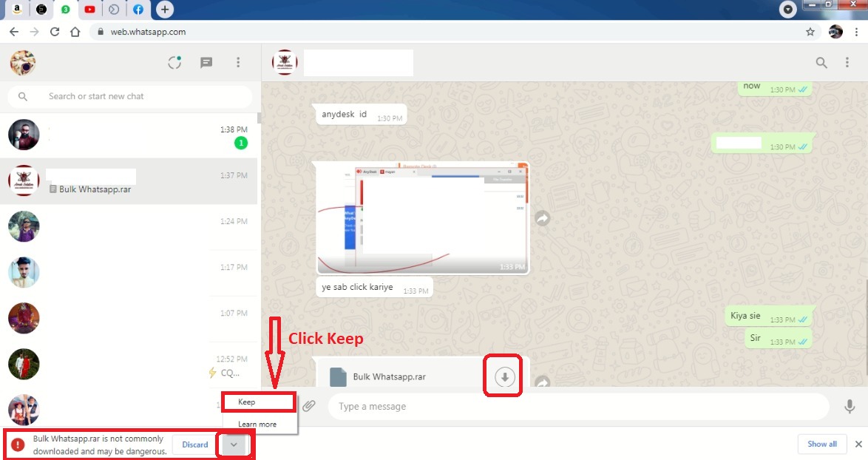The height and width of the screenshot is (460, 868).
Task: Click Show all downloads button
Action: pos(821,444)
